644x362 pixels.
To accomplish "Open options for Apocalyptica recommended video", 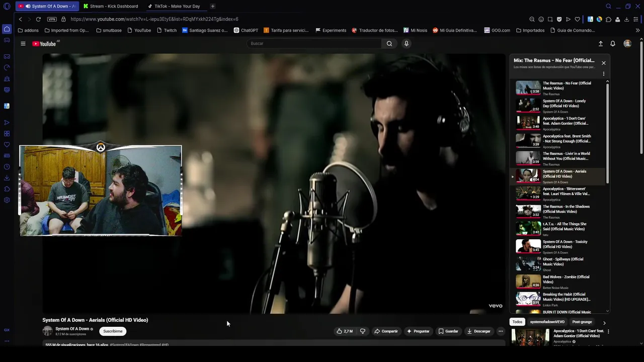I will coord(608,332).
